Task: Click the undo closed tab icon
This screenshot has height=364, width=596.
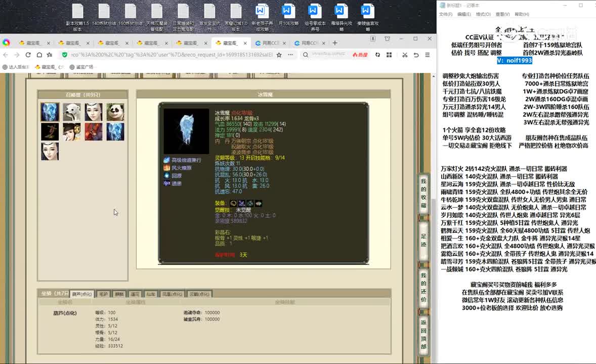Action: (x=416, y=55)
